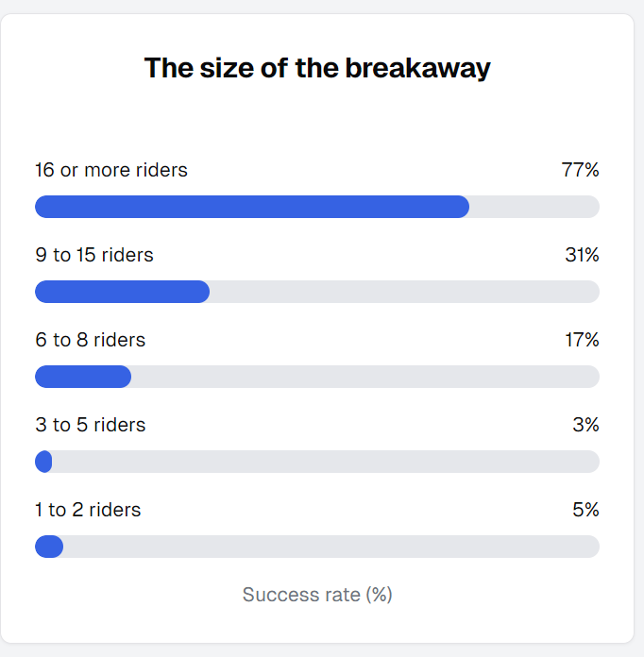Viewport: 644px width, 657px height.
Task: Click the '6 to 8 riders' label
Action: pos(90,340)
